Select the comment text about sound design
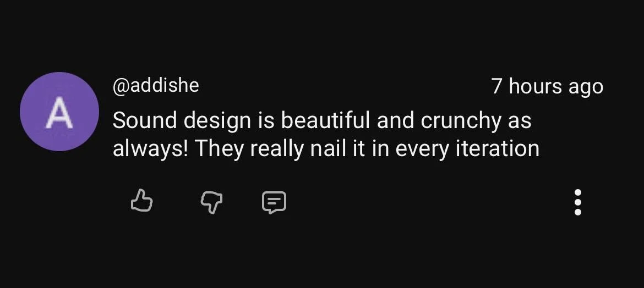This screenshot has width=644, height=288. [x=326, y=135]
